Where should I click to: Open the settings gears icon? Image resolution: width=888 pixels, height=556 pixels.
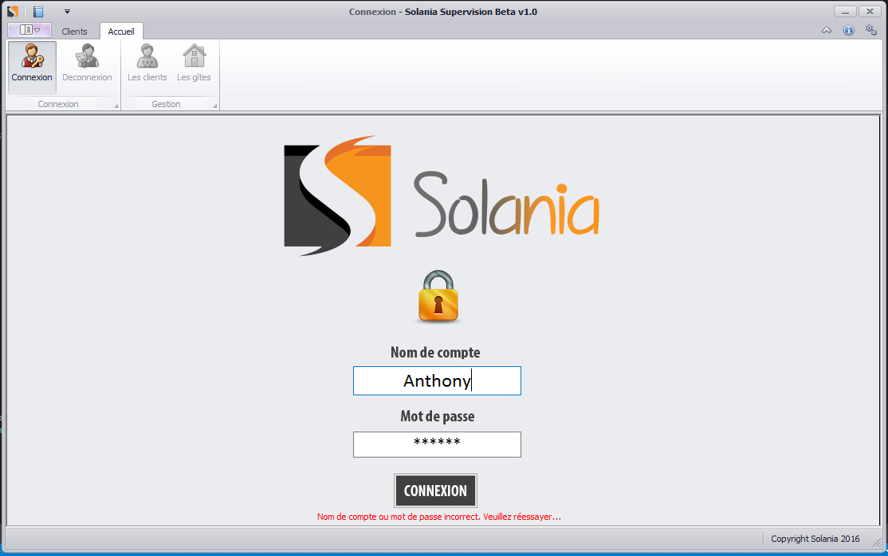pyautogui.click(x=871, y=31)
